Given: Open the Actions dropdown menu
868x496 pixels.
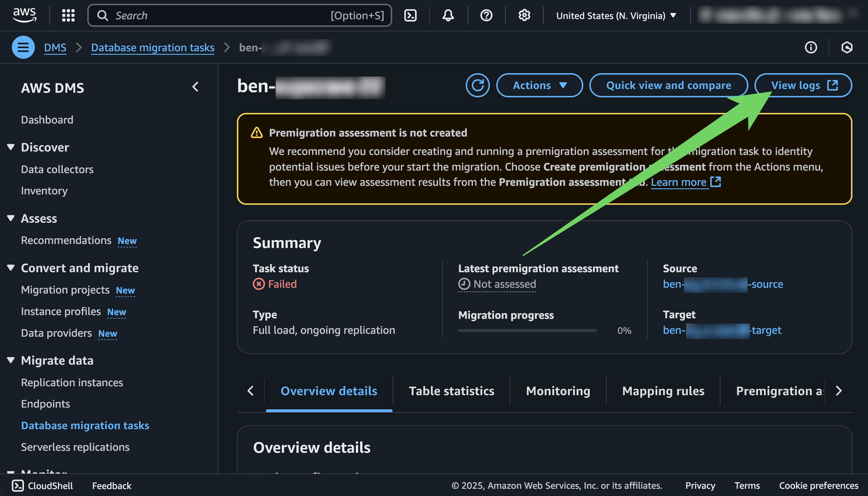Looking at the screenshot, I should tap(539, 85).
